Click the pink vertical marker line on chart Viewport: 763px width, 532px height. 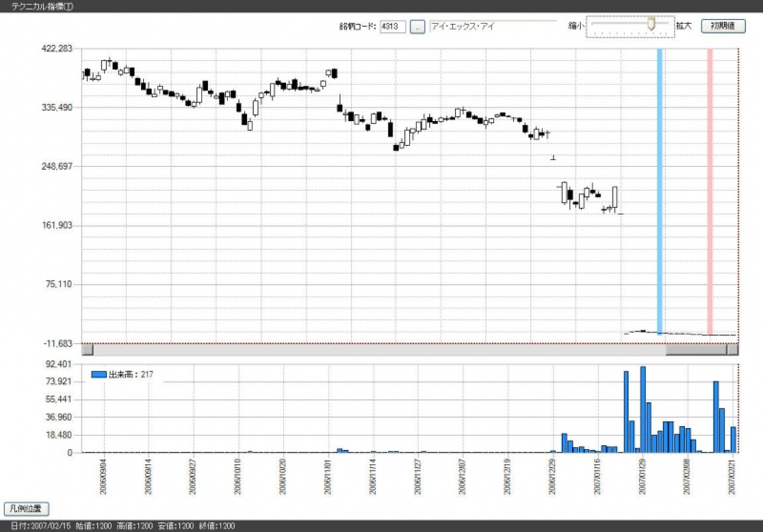(710, 191)
